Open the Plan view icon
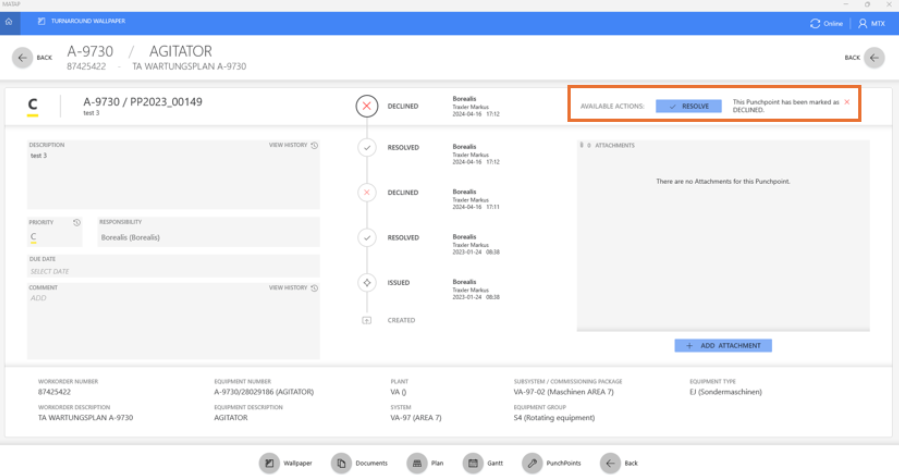This screenshot has height=475, width=899. point(417,463)
